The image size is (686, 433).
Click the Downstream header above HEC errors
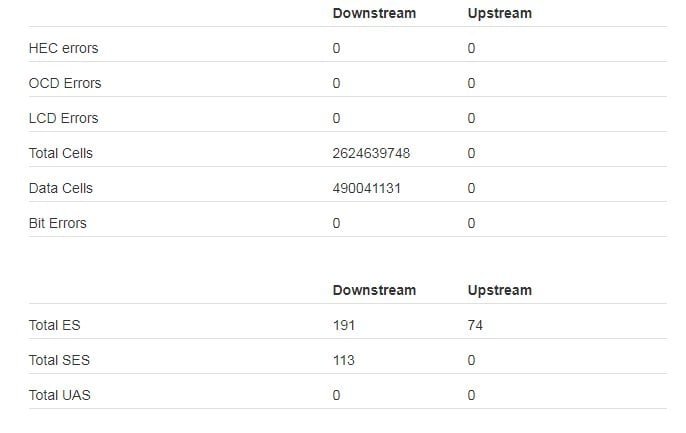point(374,13)
